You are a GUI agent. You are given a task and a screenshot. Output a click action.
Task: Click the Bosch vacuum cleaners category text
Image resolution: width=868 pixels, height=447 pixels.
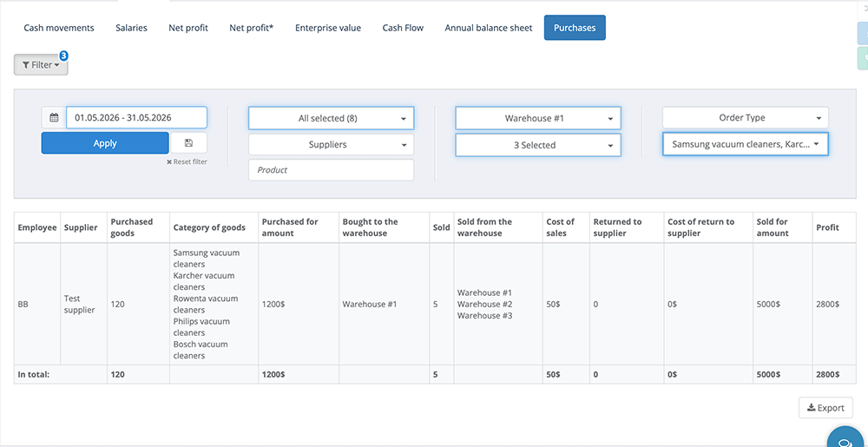[x=201, y=350]
